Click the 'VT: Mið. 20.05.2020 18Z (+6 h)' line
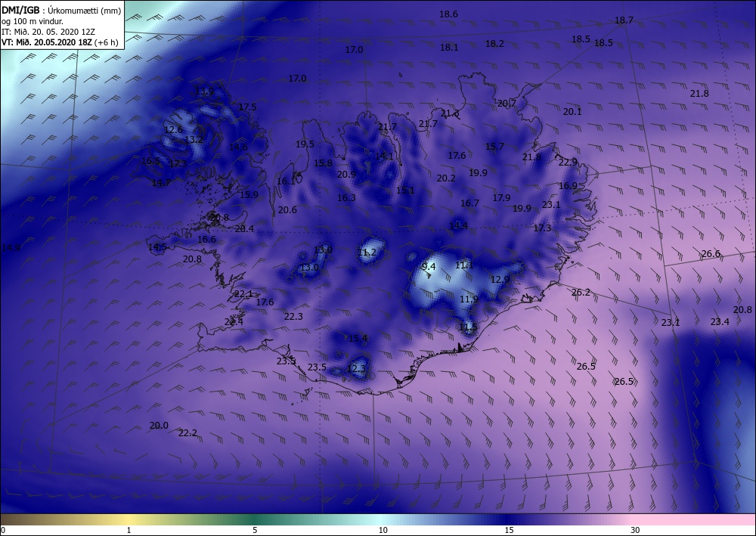Image resolution: width=756 pixels, height=536 pixels. point(60,42)
